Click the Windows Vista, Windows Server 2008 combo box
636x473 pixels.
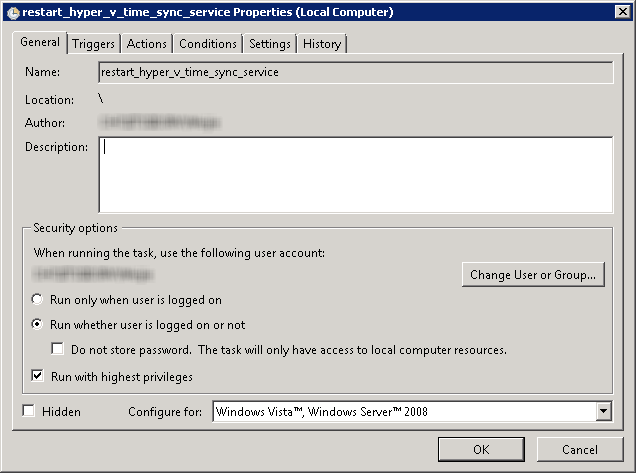(412, 412)
